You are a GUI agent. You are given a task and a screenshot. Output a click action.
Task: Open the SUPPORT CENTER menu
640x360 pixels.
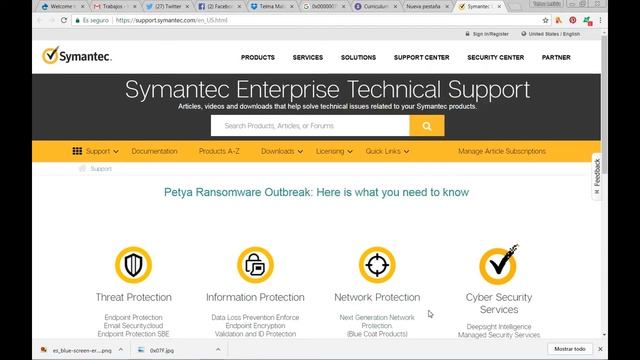422,58
